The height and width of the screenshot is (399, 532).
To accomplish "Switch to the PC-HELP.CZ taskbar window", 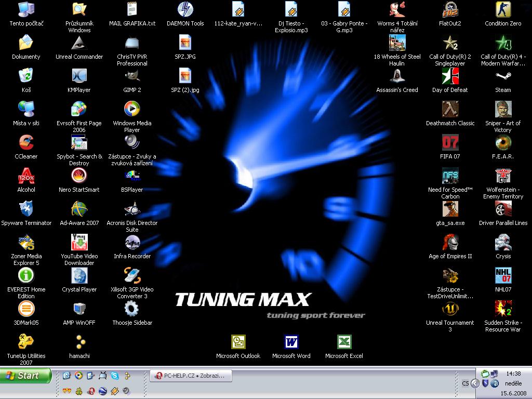I will [x=191, y=376].
